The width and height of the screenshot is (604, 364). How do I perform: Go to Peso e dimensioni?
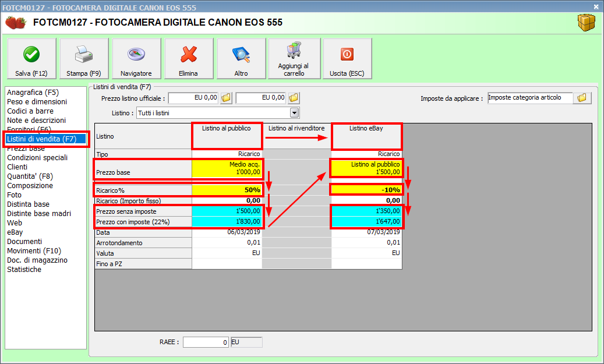pyautogui.click(x=37, y=102)
